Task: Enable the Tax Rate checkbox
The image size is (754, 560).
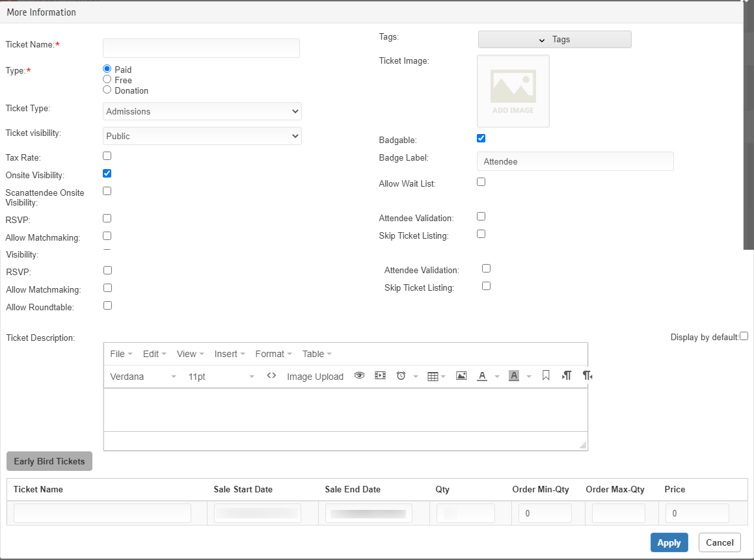Action: point(107,155)
